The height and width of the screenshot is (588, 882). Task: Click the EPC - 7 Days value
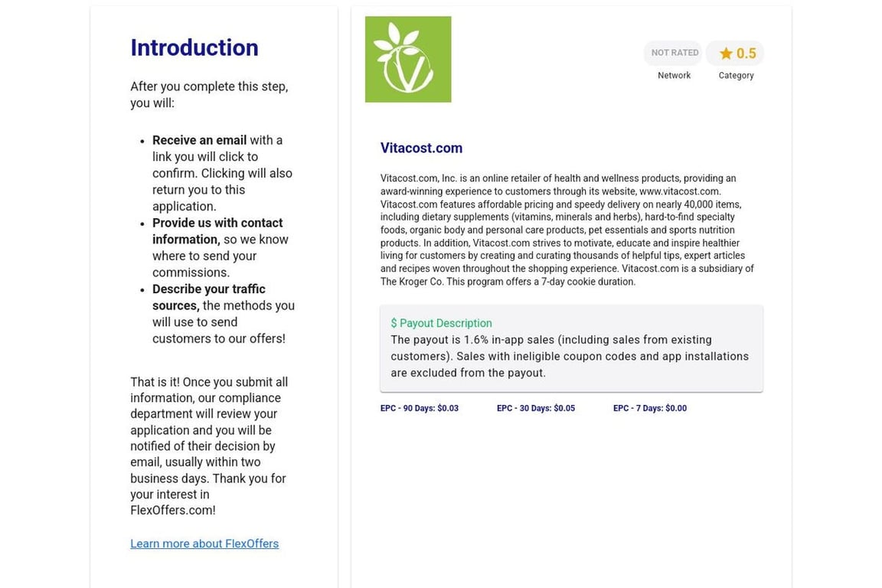coord(650,408)
